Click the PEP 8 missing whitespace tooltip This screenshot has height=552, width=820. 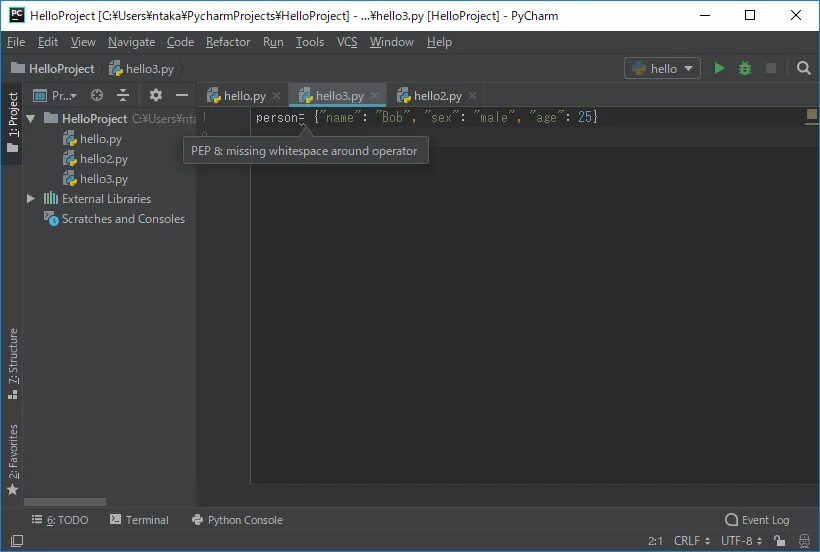pyautogui.click(x=305, y=151)
